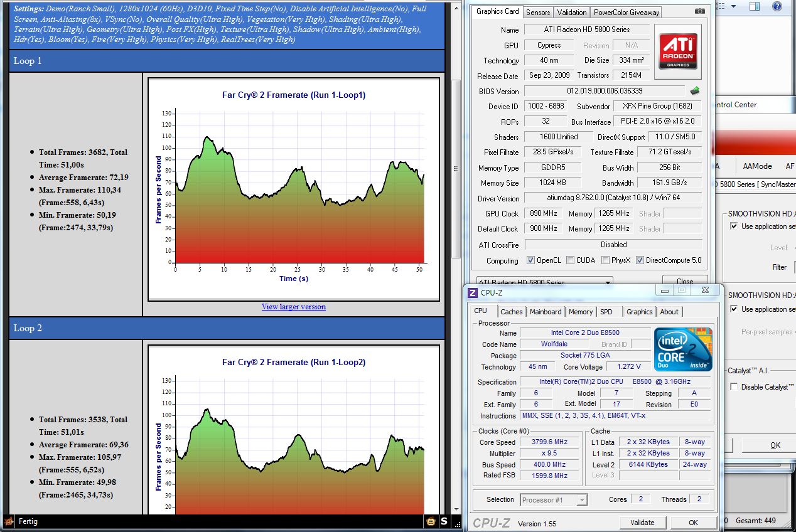The width and height of the screenshot is (796, 532).
Task: Click the GPU-Z camera screenshot icon
Action: [700, 11]
